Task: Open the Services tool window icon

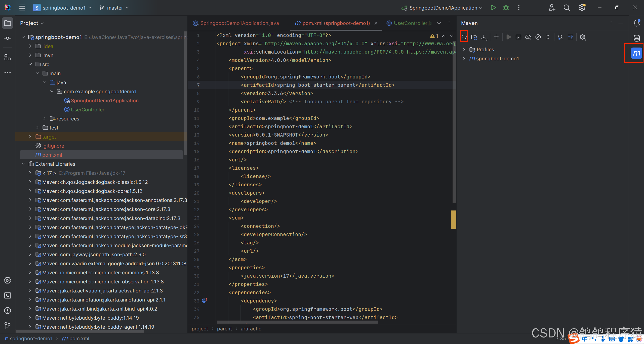Action: (8, 280)
